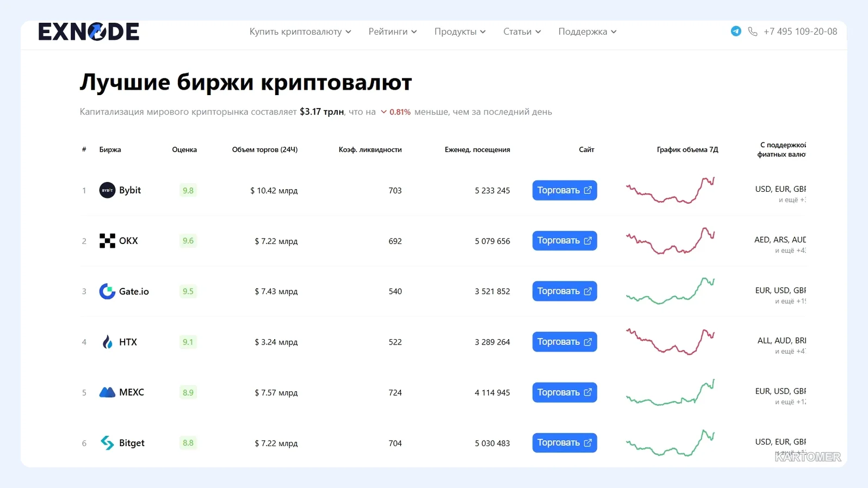Open the Статьи dropdown
Screen dimensions: 868x488
[522, 32]
